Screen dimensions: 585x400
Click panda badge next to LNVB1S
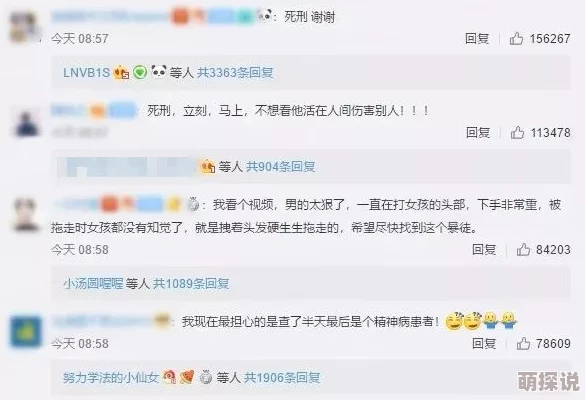(x=159, y=71)
